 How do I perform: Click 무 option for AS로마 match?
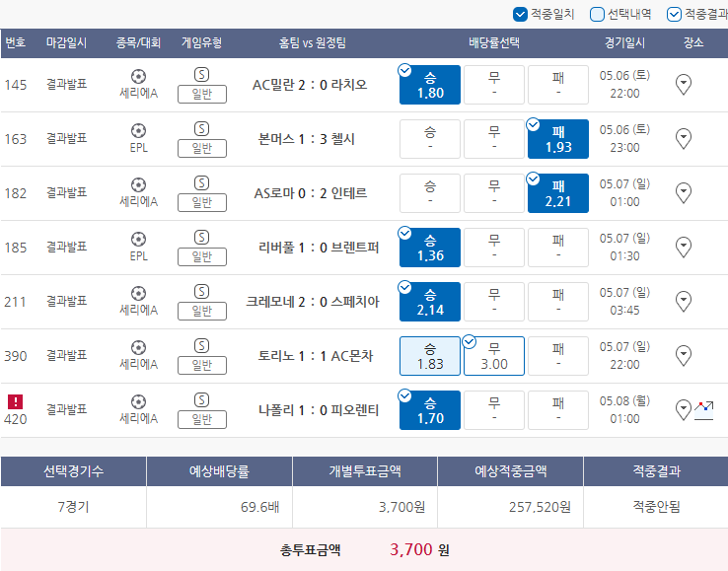494,193
